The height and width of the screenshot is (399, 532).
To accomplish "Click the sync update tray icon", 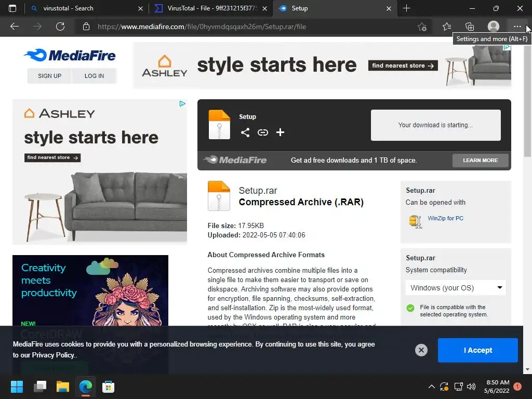I will 444,387.
